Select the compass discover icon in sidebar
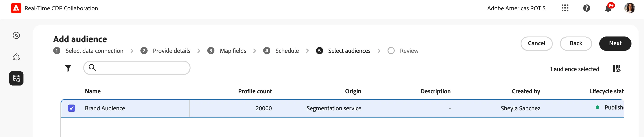This screenshot has height=137, width=644. 16,35
